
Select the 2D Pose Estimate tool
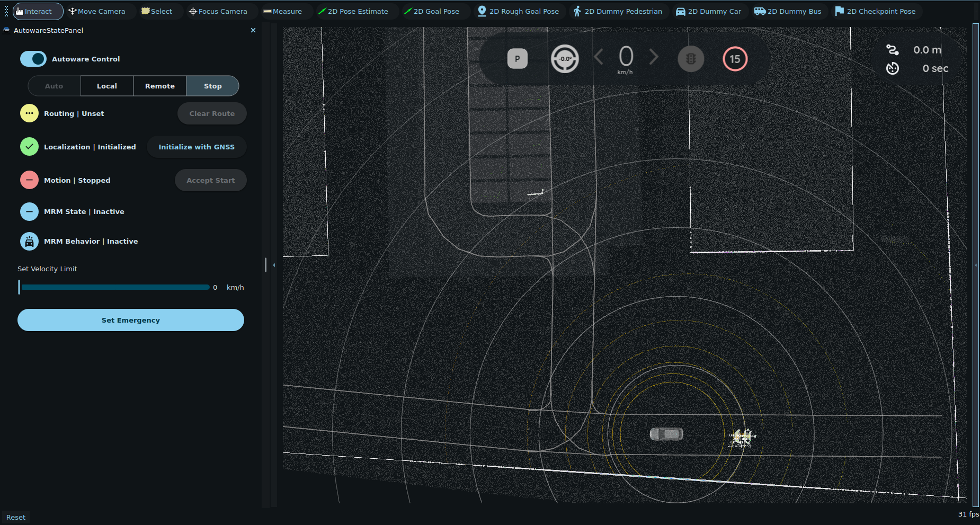(x=353, y=11)
